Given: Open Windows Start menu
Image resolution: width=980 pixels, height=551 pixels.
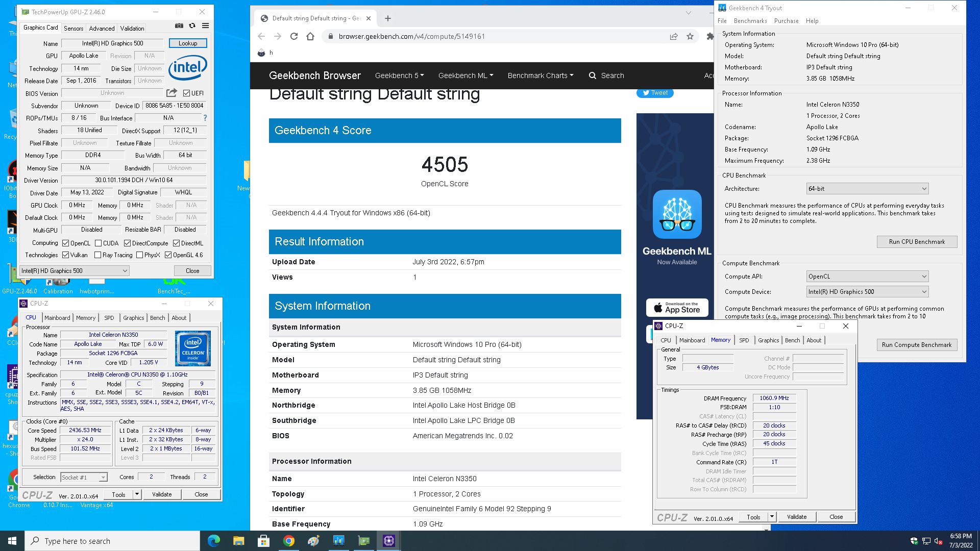Looking at the screenshot, I should pyautogui.click(x=12, y=541).
